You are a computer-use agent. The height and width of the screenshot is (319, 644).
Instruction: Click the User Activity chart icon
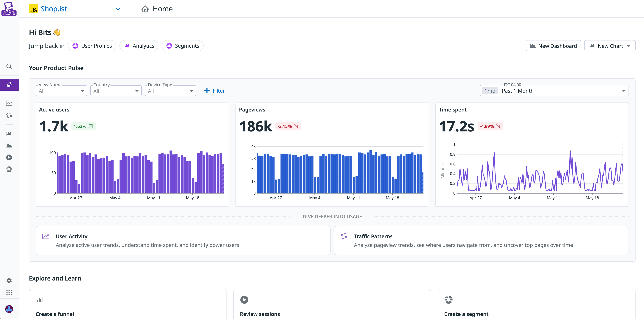tap(46, 236)
